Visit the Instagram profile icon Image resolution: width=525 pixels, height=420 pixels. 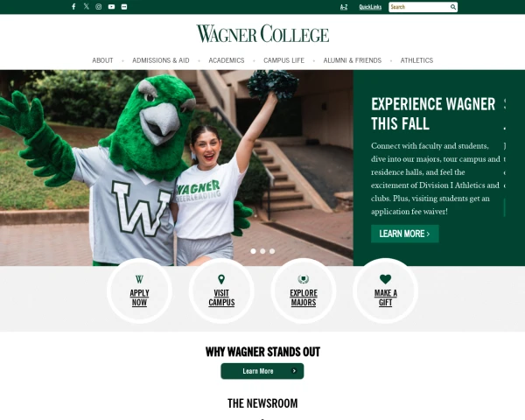pyautogui.click(x=98, y=7)
